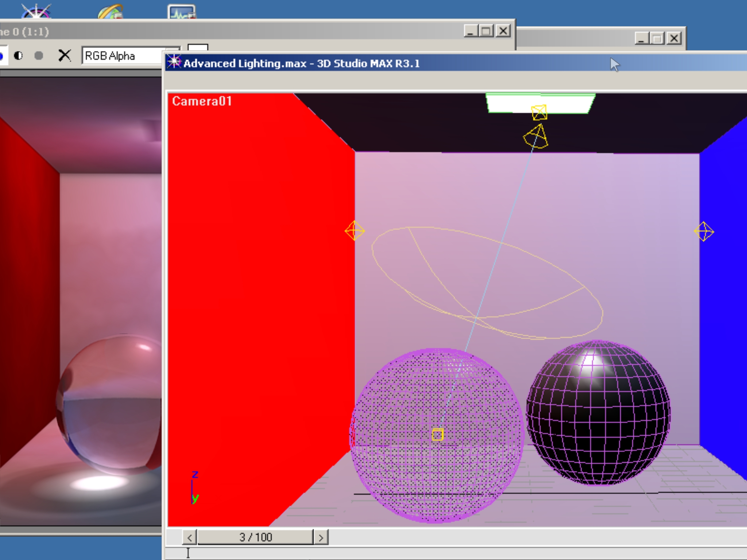This screenshot has width=747, height=560.
Task: Toggle the blue channel button
Action: tap(1, 55)
